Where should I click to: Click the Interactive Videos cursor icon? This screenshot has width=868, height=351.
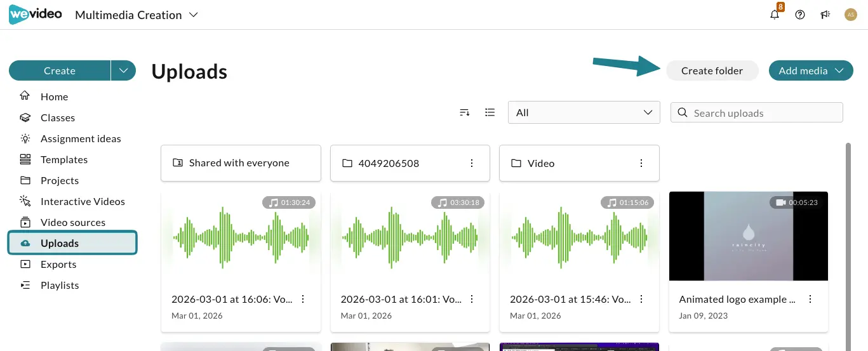[x=25, y=201]
